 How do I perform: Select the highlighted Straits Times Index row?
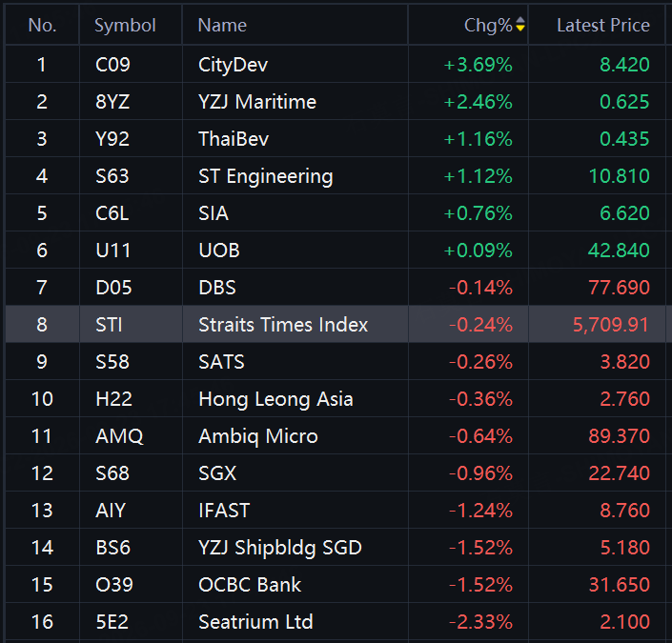pos(336,324)
